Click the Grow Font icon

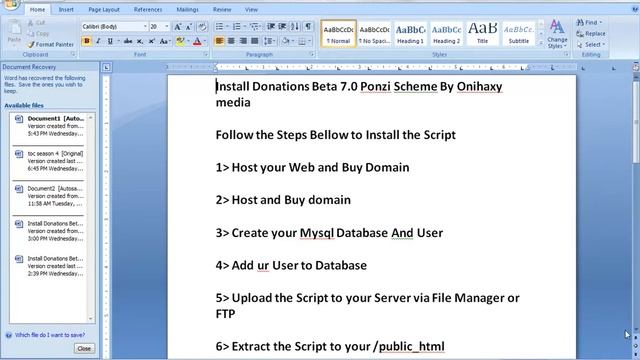coord(178,27)
